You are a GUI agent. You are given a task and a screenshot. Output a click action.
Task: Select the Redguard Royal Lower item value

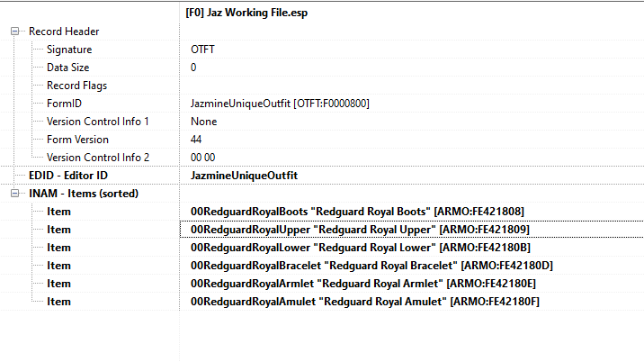(361, 248)
